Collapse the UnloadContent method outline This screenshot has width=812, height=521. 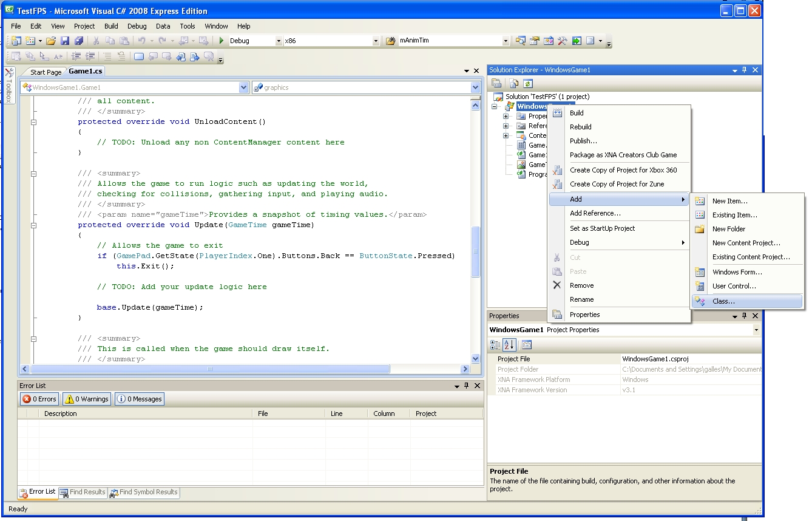point(33,121)
